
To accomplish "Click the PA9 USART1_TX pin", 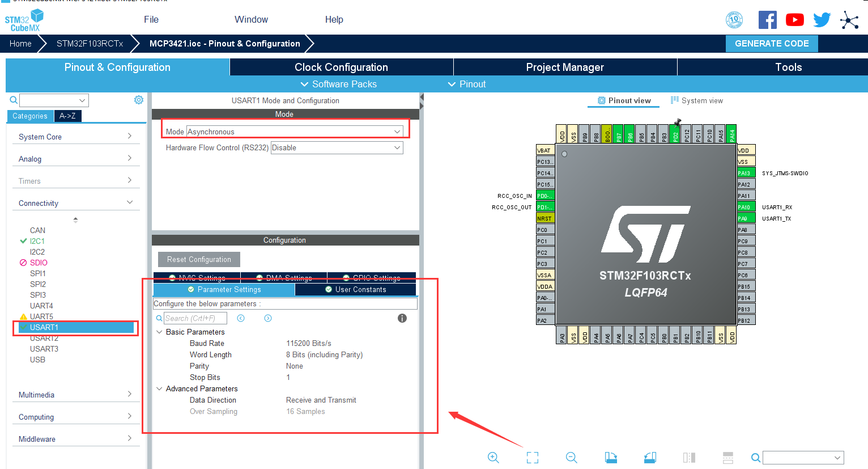I will tap(746, 218).
